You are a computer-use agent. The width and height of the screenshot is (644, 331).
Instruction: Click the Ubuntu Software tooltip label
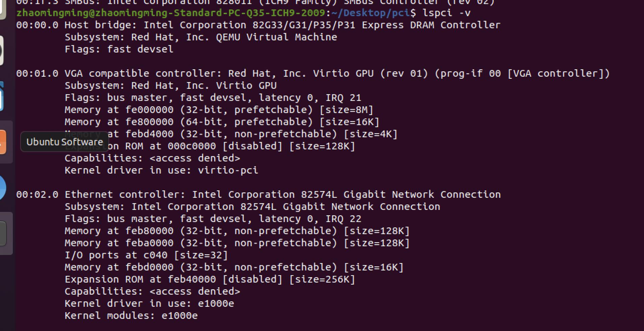(x=65, y=142)
